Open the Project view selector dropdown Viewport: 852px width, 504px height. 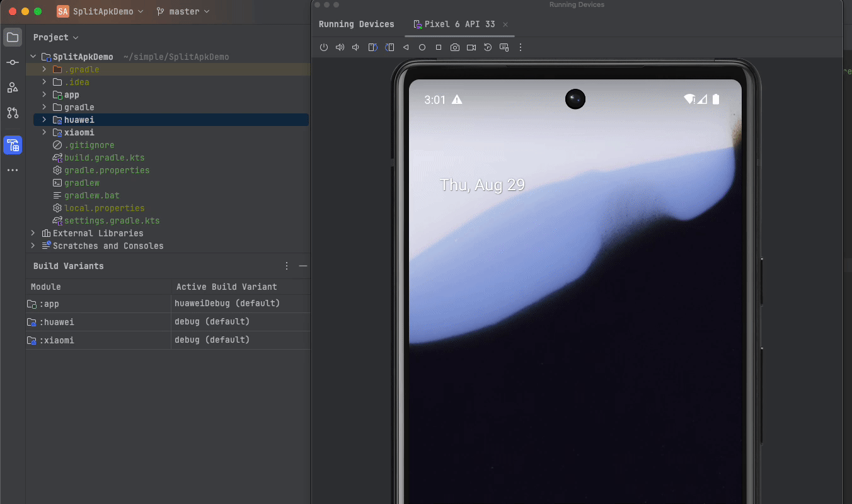coord(56,37)
